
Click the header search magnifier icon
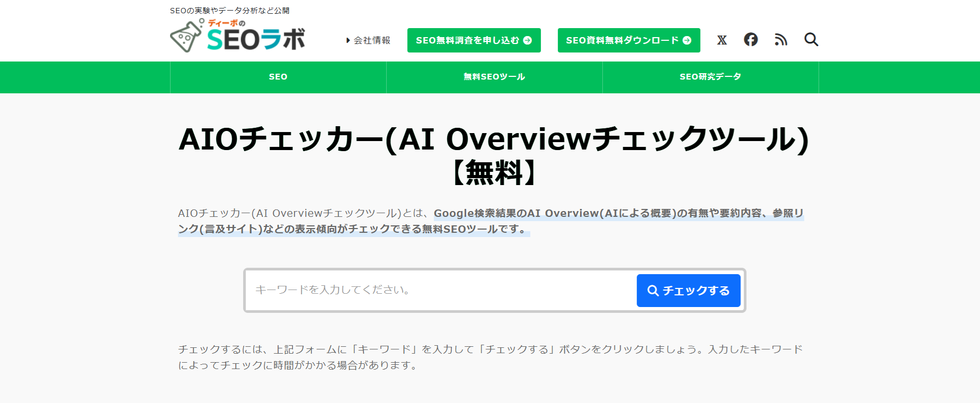click(811, 40)
